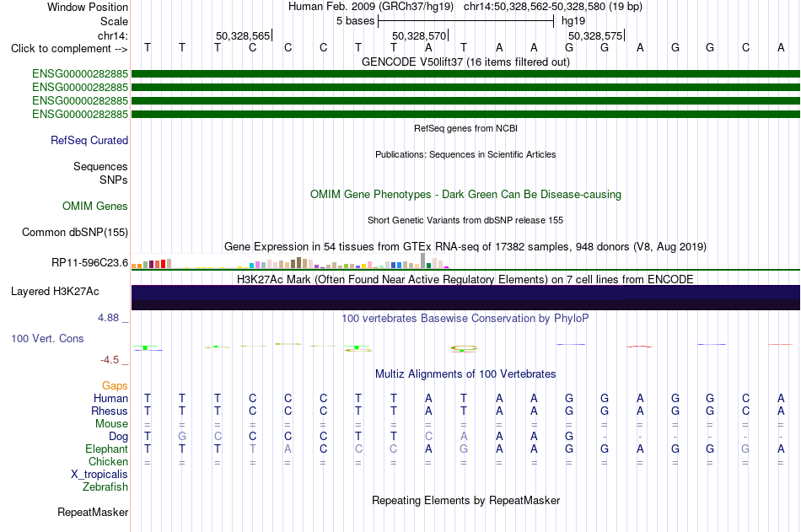
Task: Click the grayed 'T' base in the Elephant row
Action: click(252, 449)
